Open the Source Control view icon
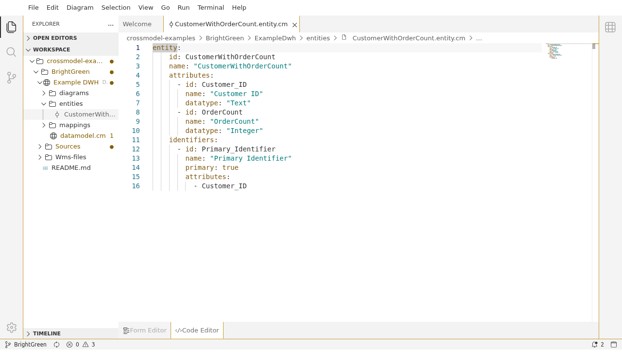 pyautogui.click(x=11, y=77)
